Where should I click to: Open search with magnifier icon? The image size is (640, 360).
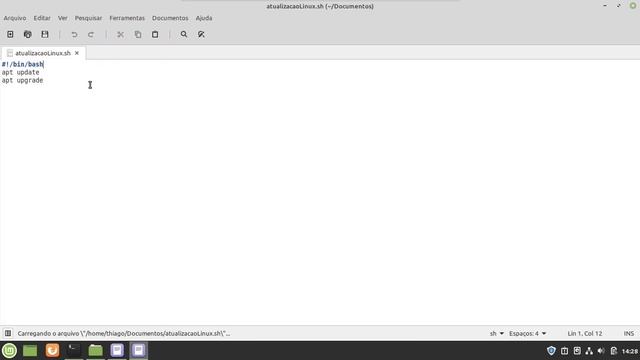(x=184, y=35)
